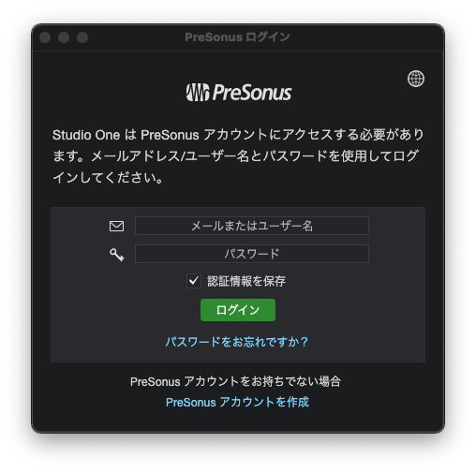Toggle the 認証情報を保存 checkbox

click(194, 281)
